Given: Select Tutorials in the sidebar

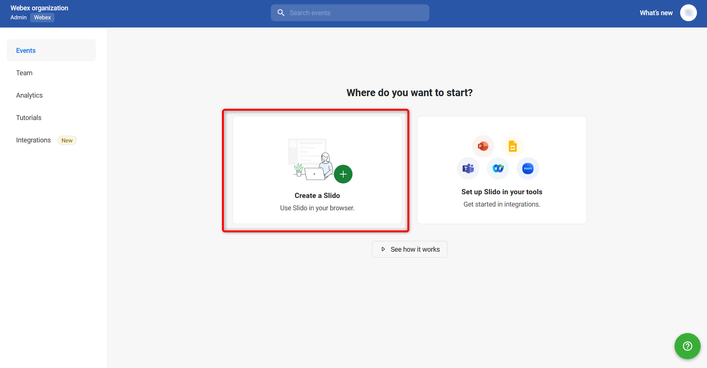Looking at the screenshot, I should click(x=28, y=117).
